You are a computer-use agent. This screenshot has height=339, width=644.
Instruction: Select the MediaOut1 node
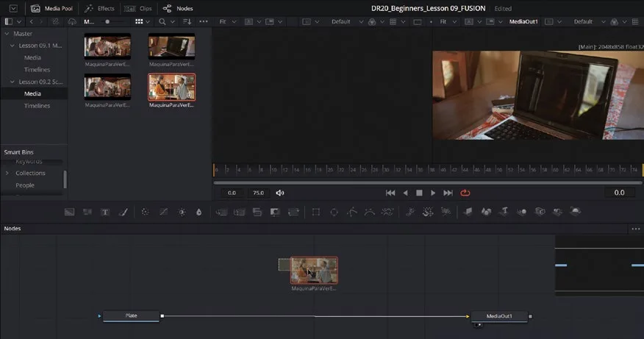pos(499,316)
